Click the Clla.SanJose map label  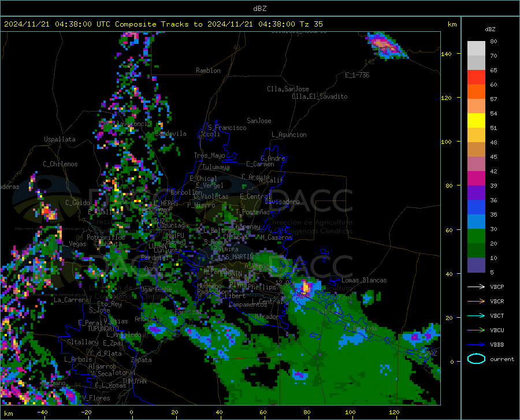click(x=288, y=89)
